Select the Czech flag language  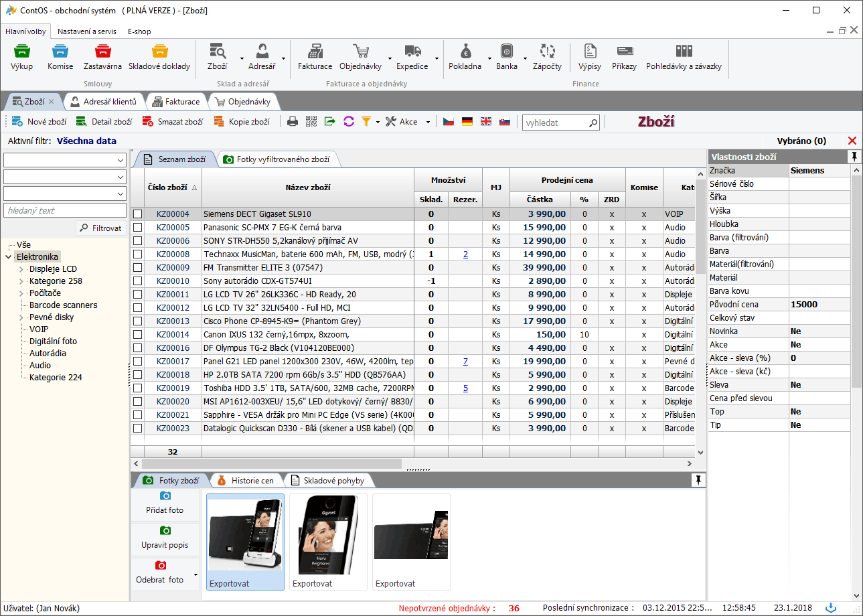pos(449,122)
